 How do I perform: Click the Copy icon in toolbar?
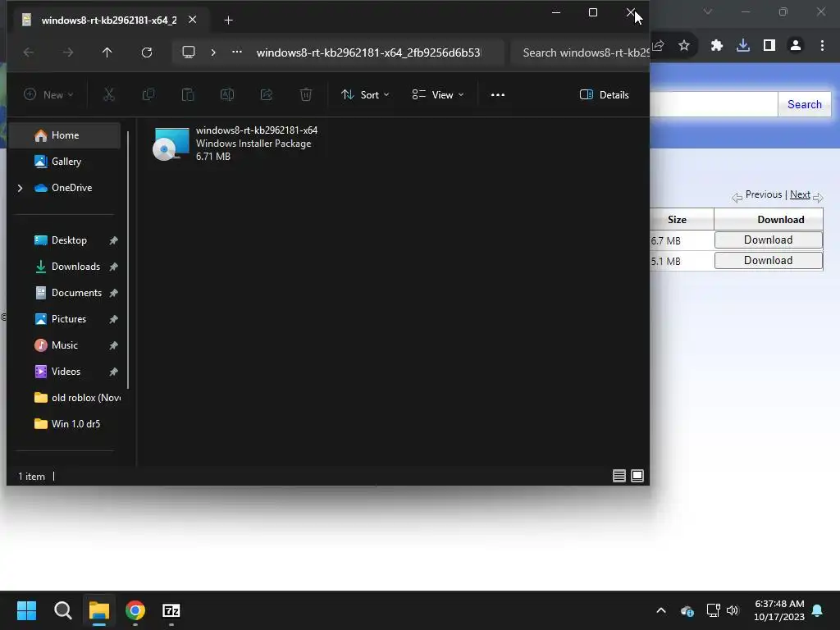tap(148, 95)
